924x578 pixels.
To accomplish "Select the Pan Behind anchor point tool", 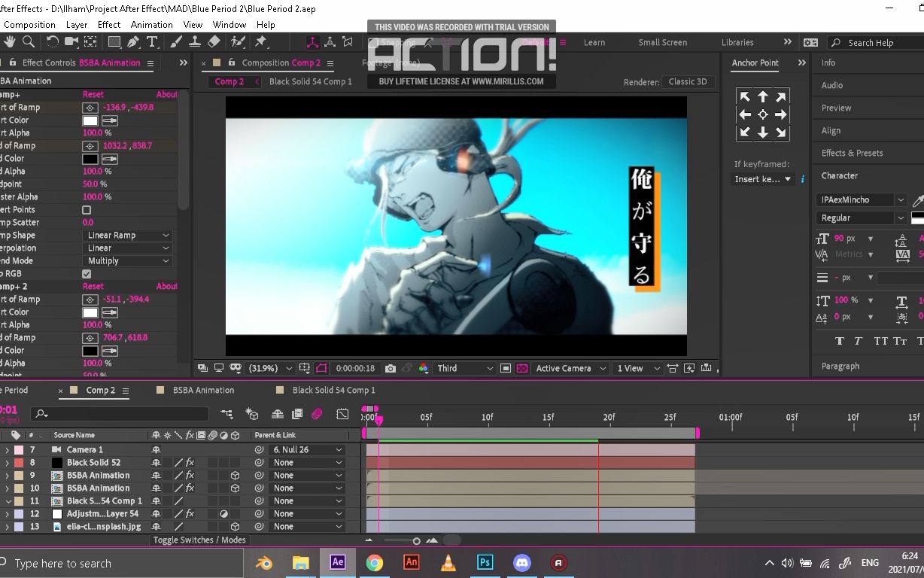I will pyautogui.click(x=91, y=42).
